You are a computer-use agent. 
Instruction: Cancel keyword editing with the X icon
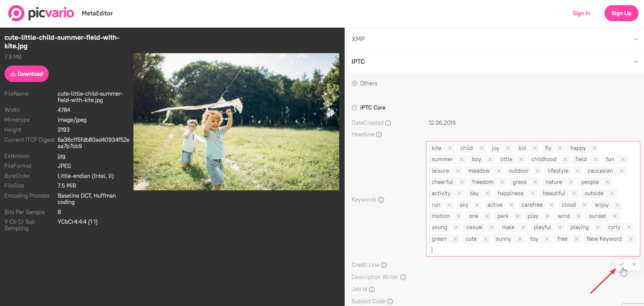coord(634,264)
